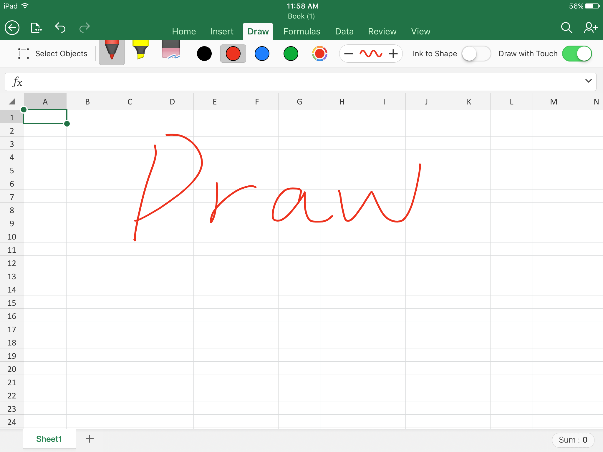Open the Insert ribbon tab

221,32
